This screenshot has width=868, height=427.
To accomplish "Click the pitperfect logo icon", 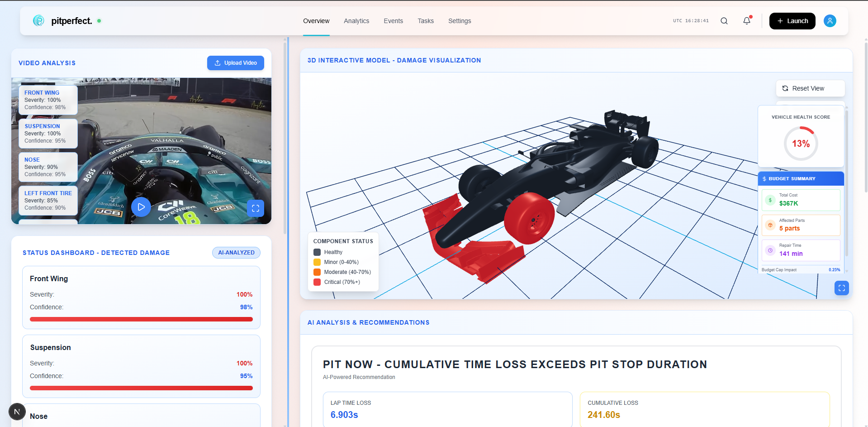I will 39,20.
